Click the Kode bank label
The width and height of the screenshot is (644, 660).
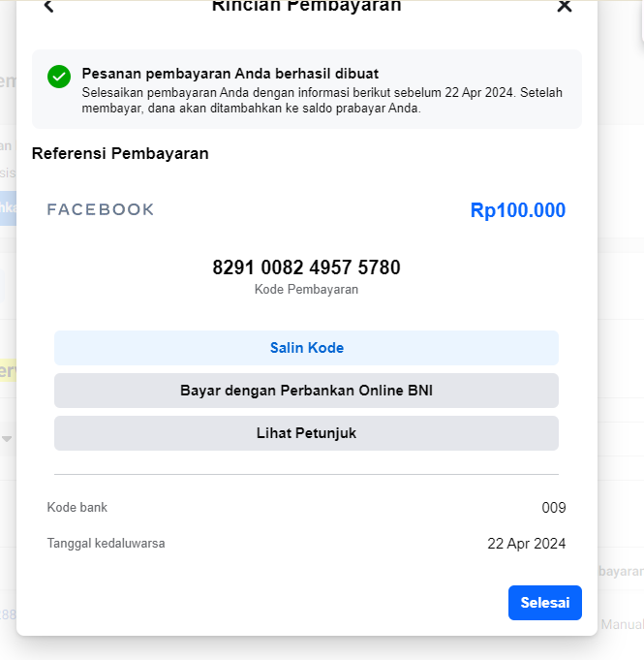77,508
